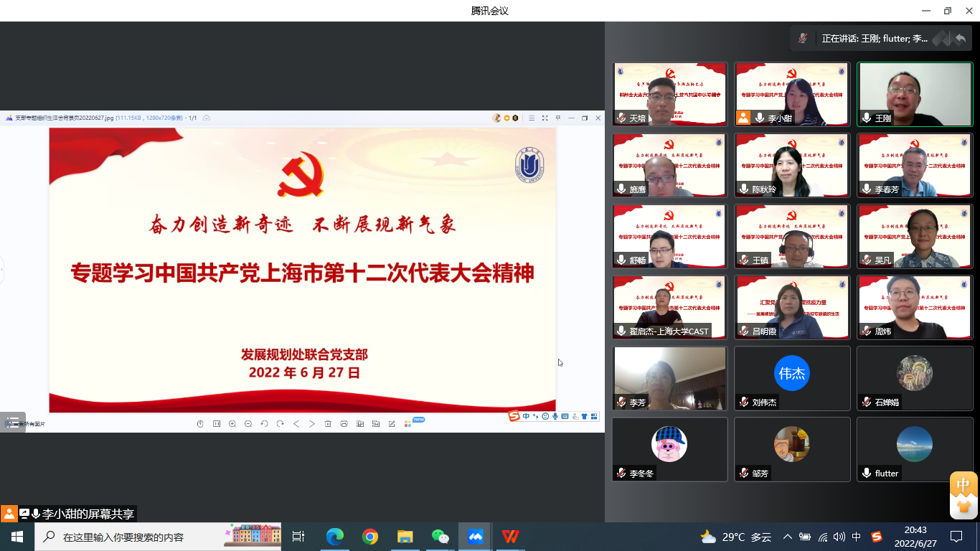Select 翟启杰-上海大学CAST video tile
Viewport: 980px width, 551px height.
point(670,307)
